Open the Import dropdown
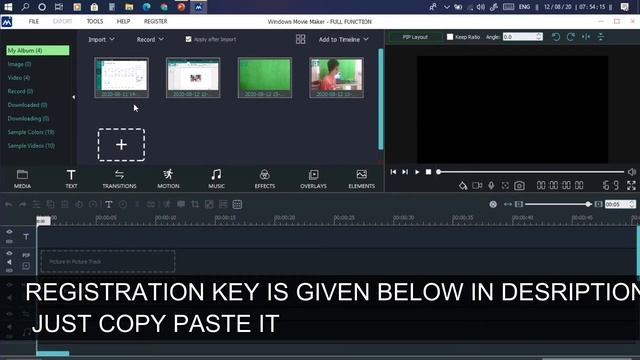 click(x=101, y=39)
